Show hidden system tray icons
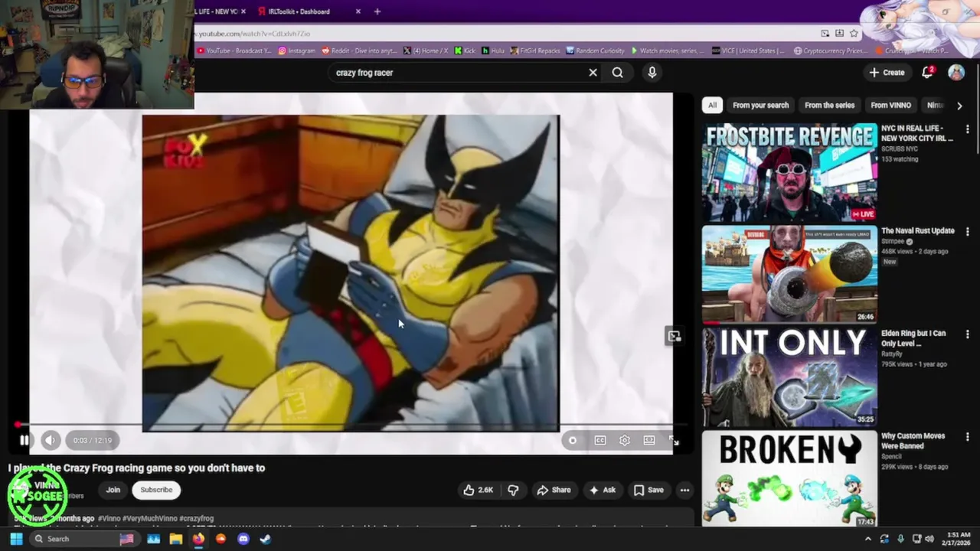Viewport: 980px width, 551px height. 867,539
